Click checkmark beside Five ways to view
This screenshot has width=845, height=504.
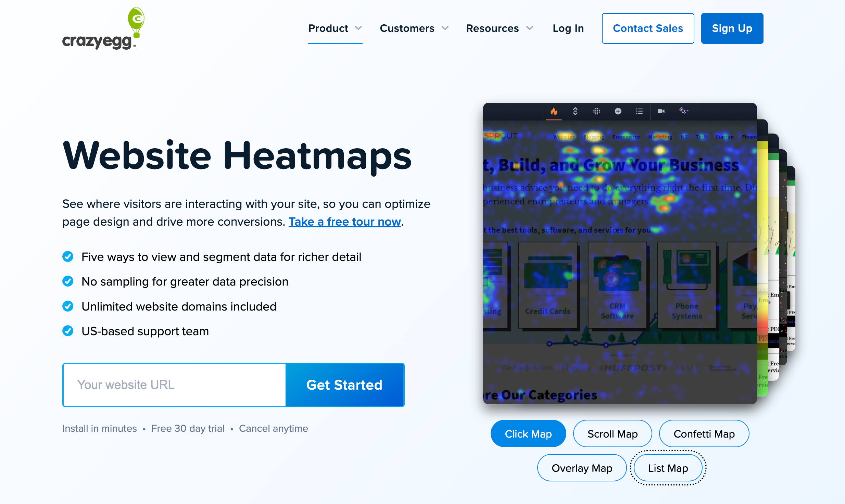(x=68, y=256)
